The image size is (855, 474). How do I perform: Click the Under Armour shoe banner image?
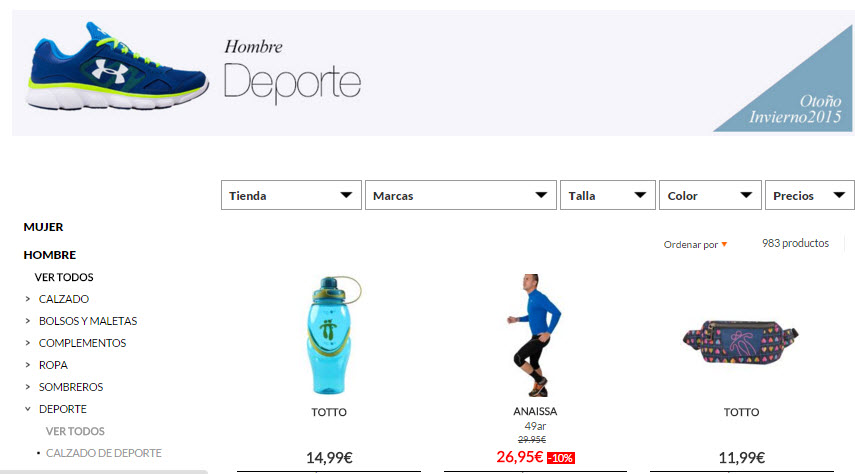pyautogui.click(x=117, y=67)
